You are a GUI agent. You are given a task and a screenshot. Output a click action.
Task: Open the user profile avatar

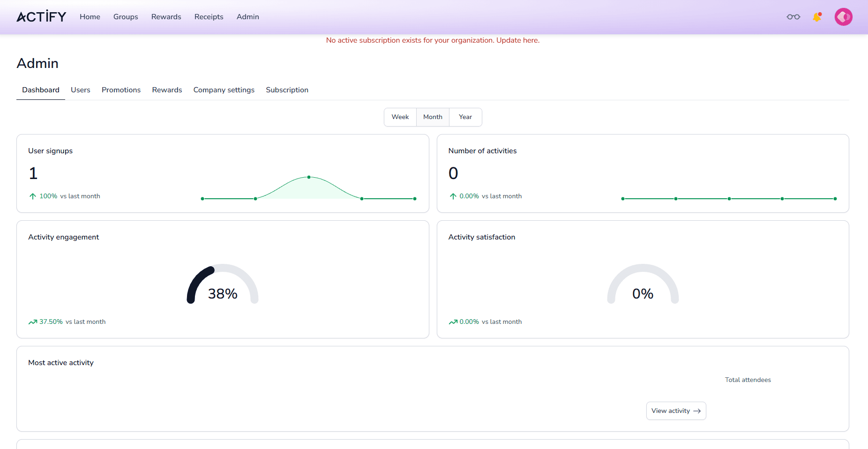(x=843, y=17)
